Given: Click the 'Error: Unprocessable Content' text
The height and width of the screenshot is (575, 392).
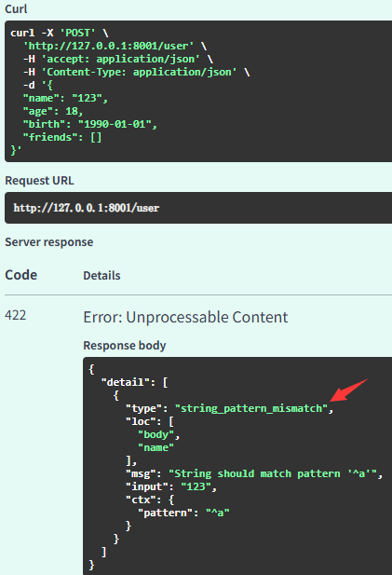Looking at the screenshot, I should pyautogui.click(x=185, y=317).
